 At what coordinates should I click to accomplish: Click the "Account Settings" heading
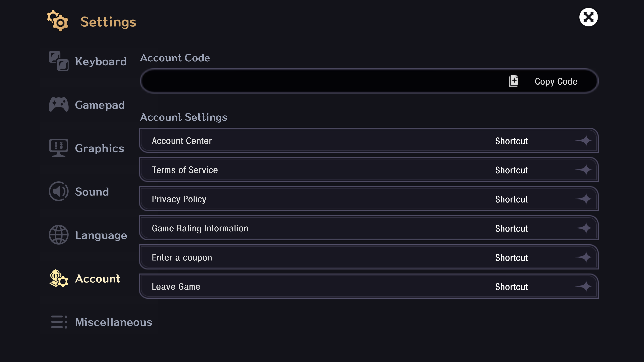[x=183, y=117]
